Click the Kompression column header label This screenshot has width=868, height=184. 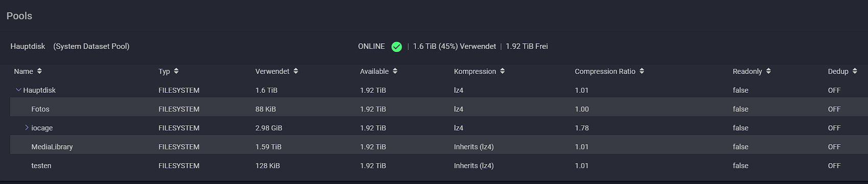475,71
